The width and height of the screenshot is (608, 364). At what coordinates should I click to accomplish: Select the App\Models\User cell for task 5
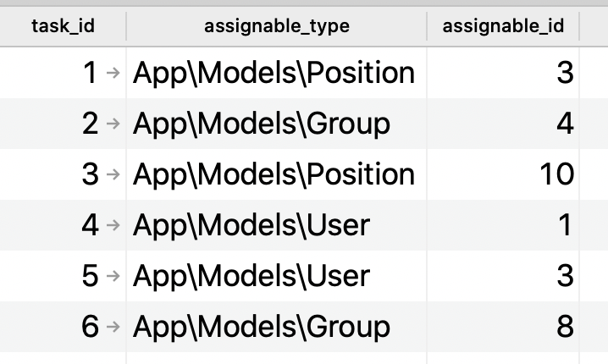pyautogui.click(x=276, y=276)
